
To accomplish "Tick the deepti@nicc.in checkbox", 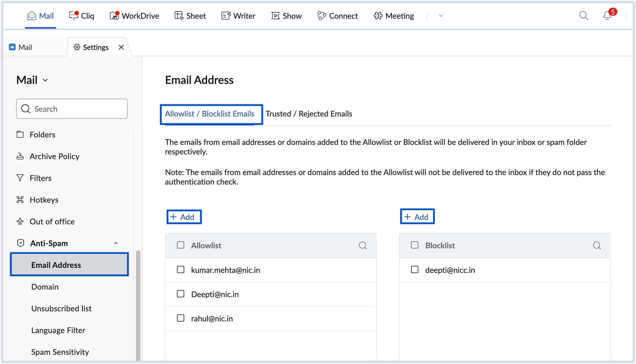I will (415, 270).
